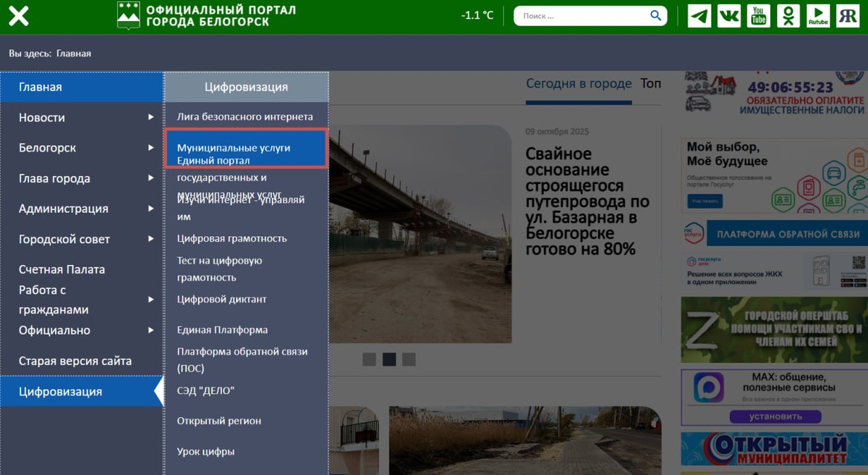Select the third gray carousel slide indicator

pyautogui.click(x=409, y=359)
